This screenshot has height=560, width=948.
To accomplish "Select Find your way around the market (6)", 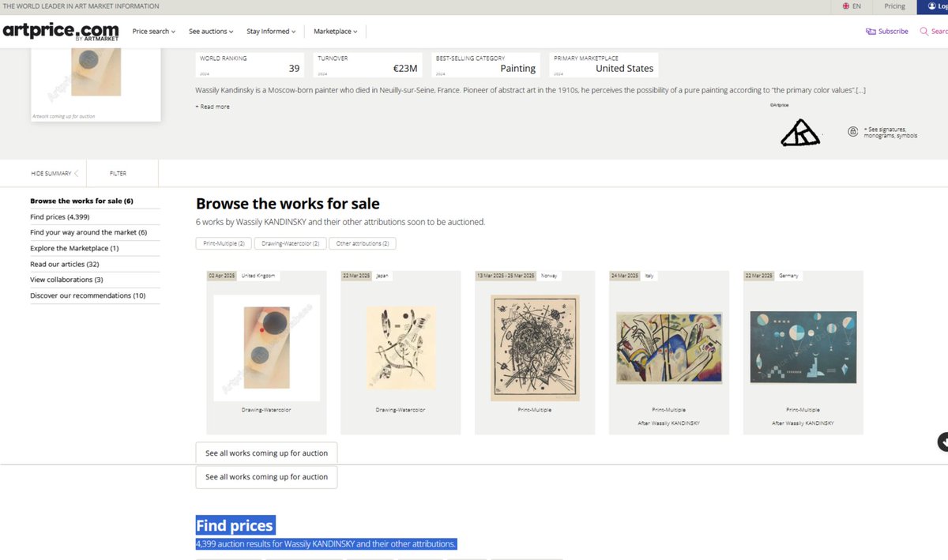I will click(88, 232).
